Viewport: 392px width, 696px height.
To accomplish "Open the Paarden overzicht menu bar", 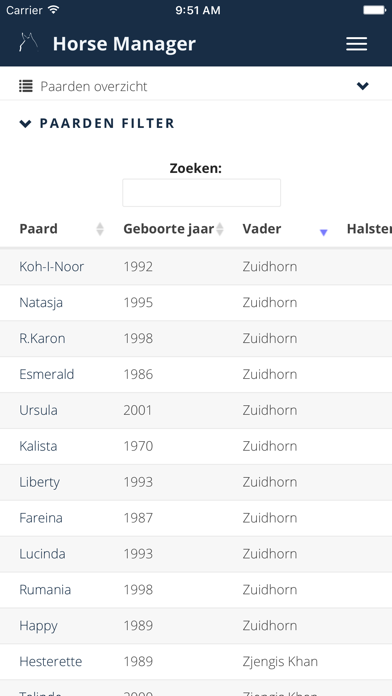I will pos(196,86).
